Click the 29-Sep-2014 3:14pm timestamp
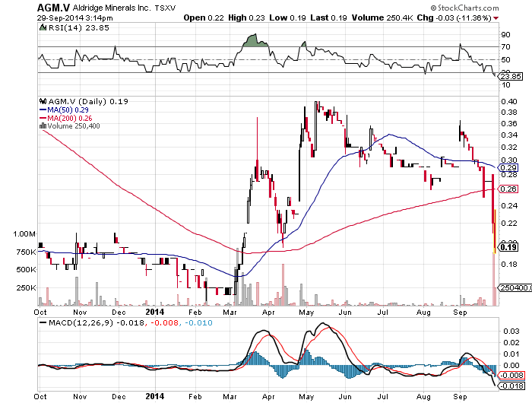This screenshot has width=532, height=403. click(x=75, y=18)
